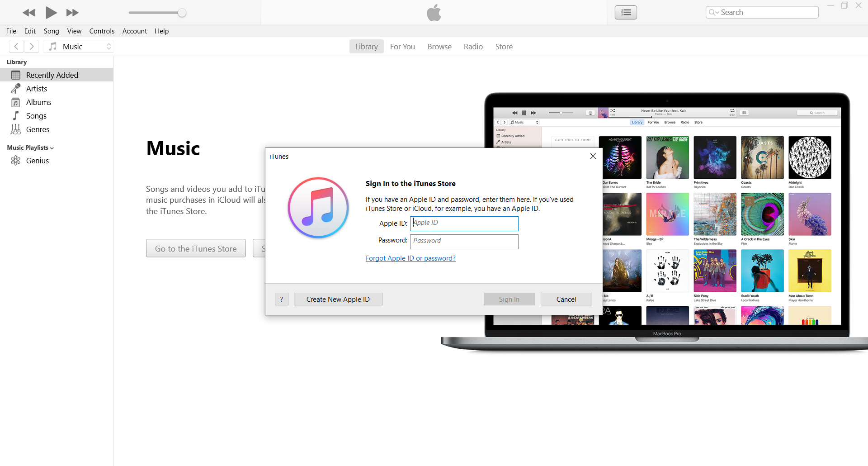Click the forward navigation arrow
This screenshot has width=868, height=466.
click(x=31, y=47)
